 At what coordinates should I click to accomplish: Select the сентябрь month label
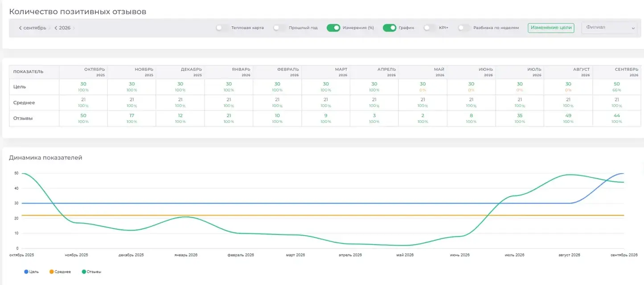click(x=35, y=28)
